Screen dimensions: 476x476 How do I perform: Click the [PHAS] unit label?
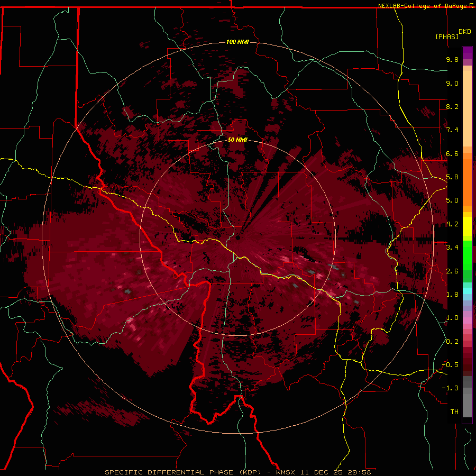[x=447, y=36]
